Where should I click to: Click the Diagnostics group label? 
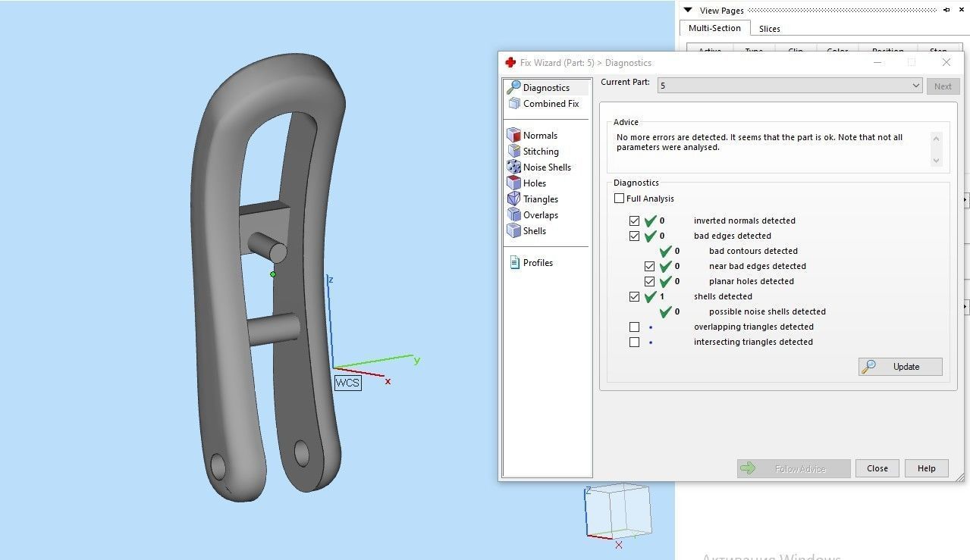636,183
